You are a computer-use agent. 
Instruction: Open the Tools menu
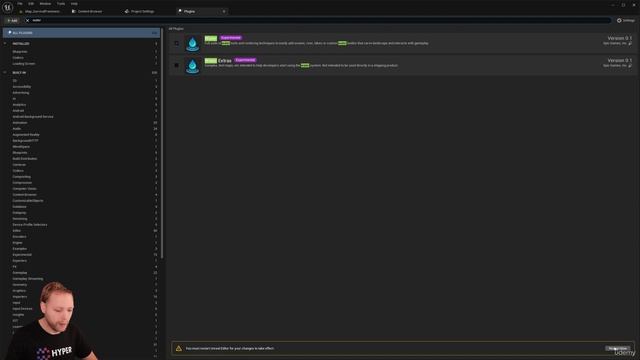point(61,4)
